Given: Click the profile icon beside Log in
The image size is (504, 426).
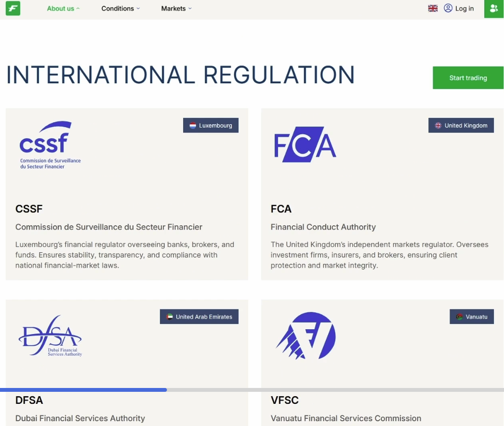Looking at the screenshot, I should (448, 8).
